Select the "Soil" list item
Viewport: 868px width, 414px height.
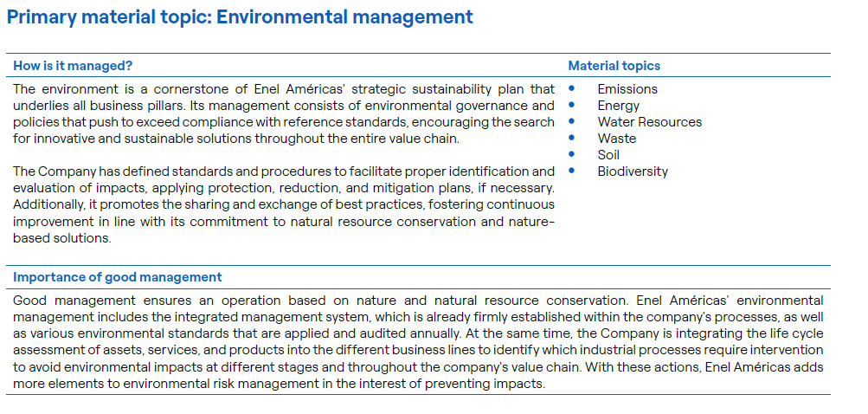coord(608,155)
